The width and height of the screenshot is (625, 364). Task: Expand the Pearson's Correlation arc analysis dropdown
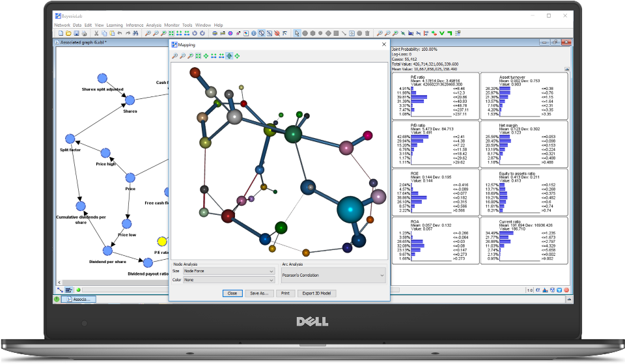(333, 275)
